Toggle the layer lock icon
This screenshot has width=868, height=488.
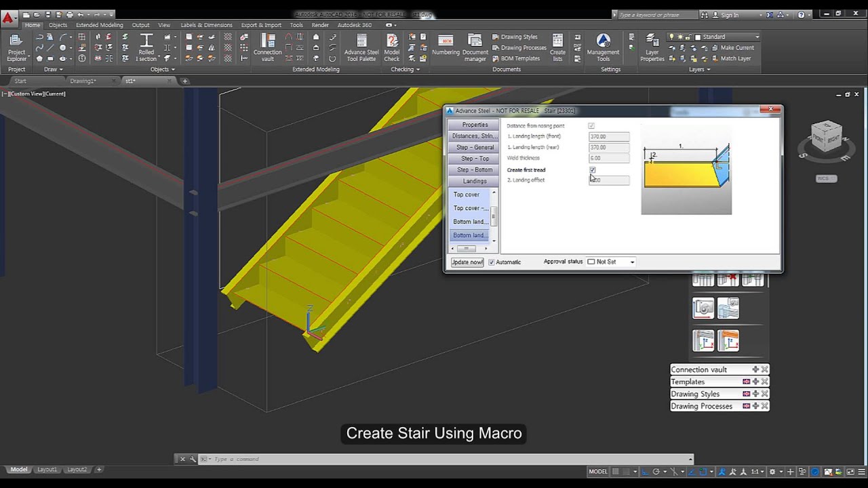tap(689, 37)
